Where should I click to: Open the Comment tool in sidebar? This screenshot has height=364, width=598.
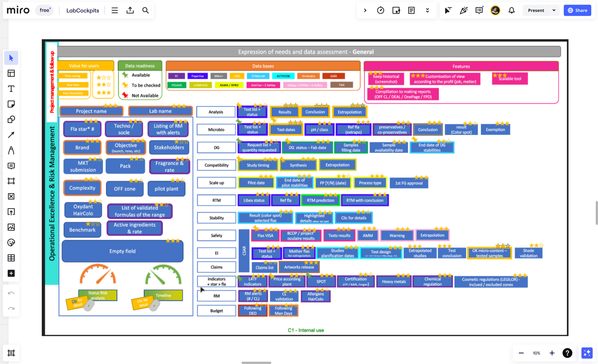pyautogui.click(x=11, y=166)
